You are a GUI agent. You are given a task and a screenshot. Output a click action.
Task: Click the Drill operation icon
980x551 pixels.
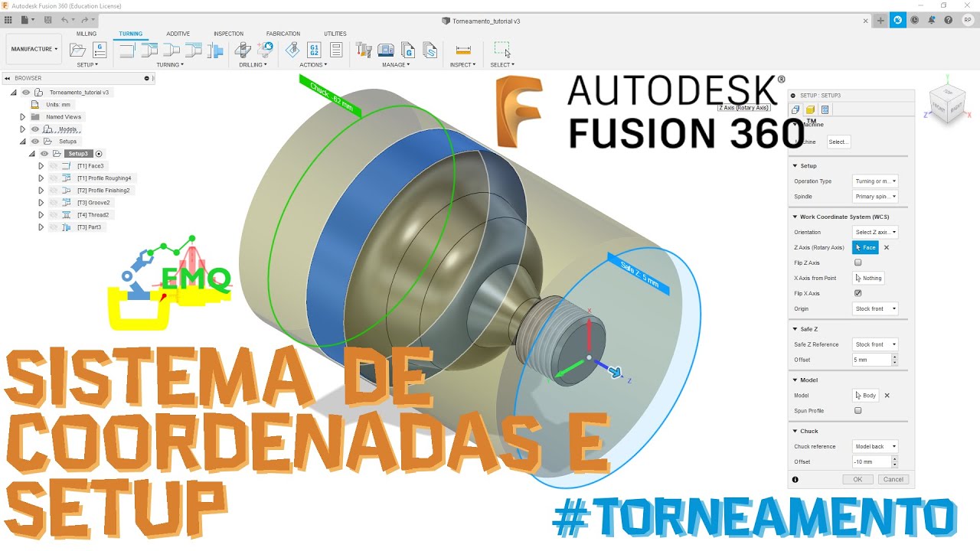tap(243, 50)
